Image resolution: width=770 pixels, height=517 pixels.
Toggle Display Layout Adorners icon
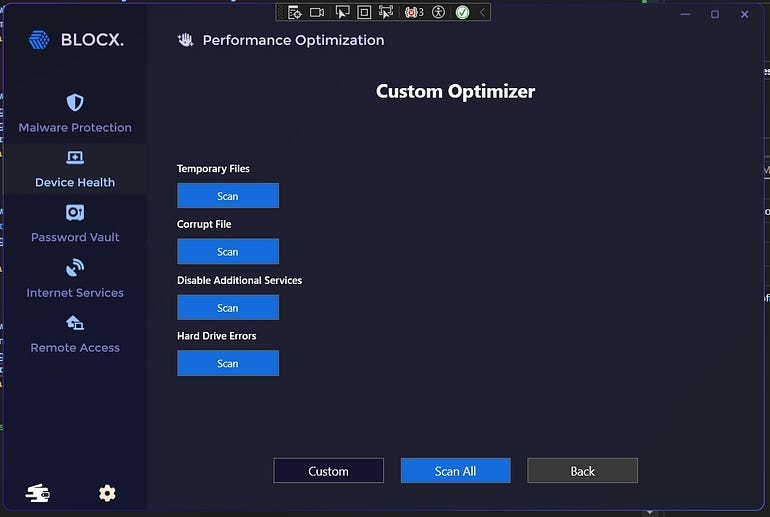(x=364, y=12)
